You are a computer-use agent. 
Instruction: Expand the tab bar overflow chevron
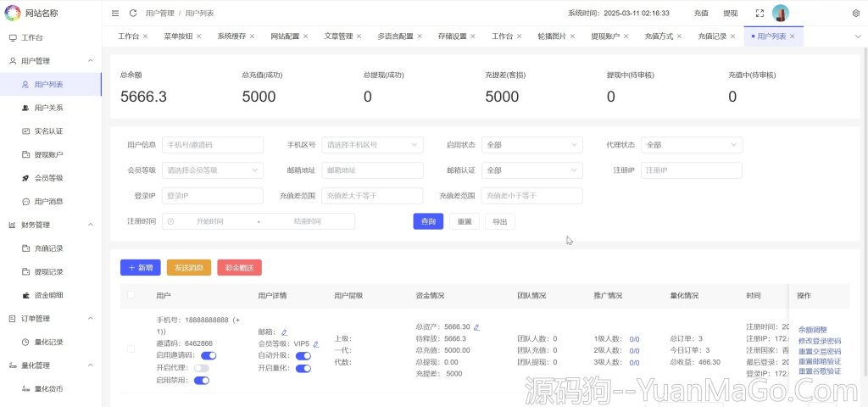(858, 36)
